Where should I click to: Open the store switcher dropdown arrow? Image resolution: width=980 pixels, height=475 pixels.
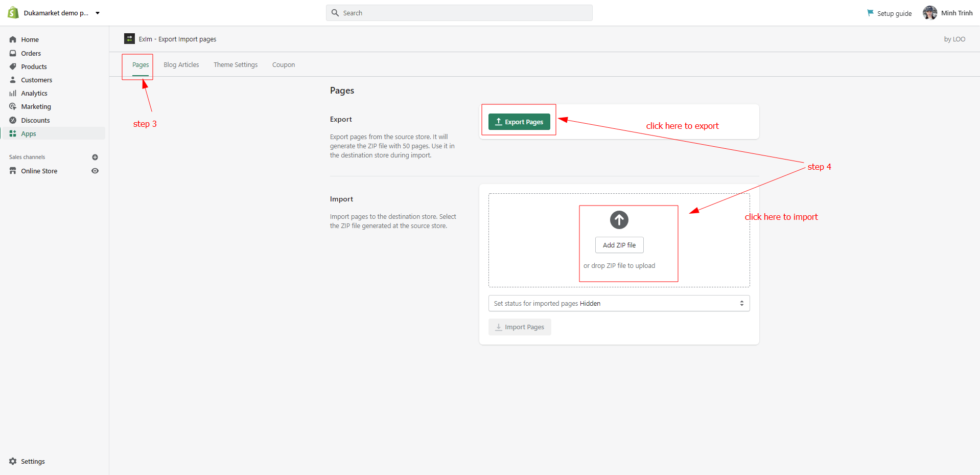click(x=98, y=13)
